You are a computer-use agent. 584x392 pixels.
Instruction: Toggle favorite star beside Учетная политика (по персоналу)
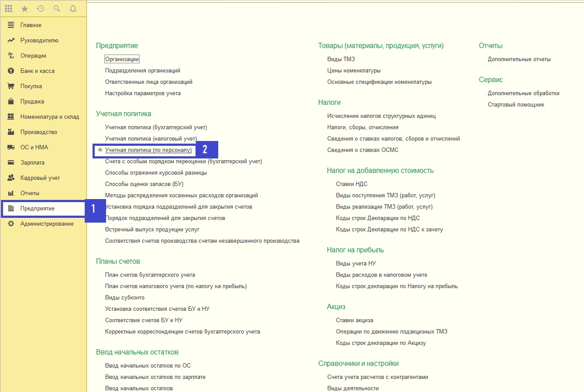(100, 150)
